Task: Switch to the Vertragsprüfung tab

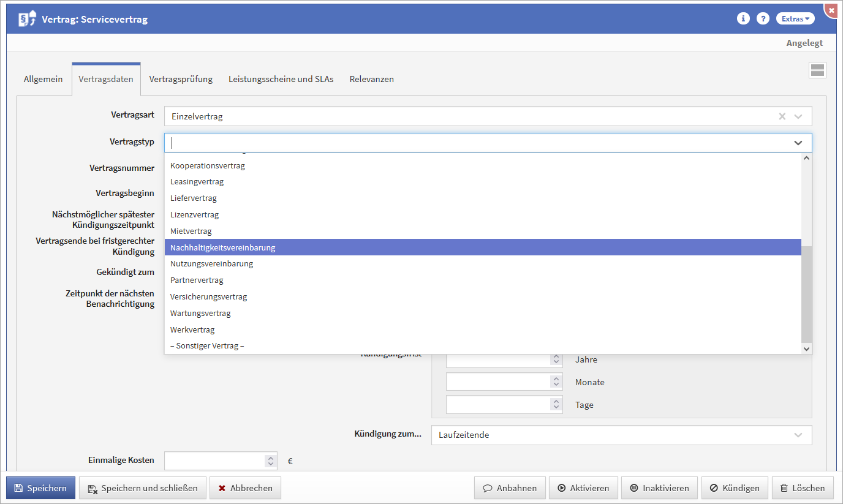Action: pyautogui.click(x=181, y=79)
